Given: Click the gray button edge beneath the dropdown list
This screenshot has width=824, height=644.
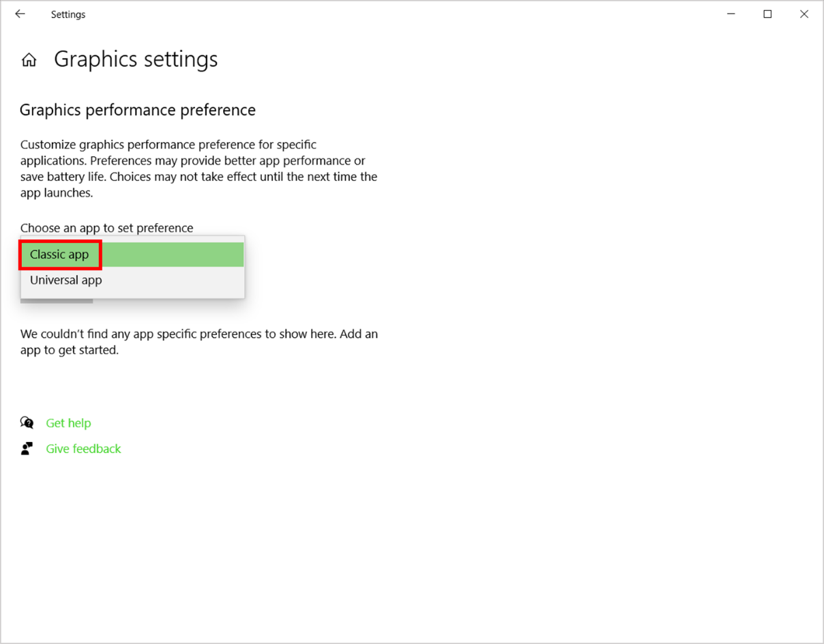Looking at the screenshot, I should [57, 301].
